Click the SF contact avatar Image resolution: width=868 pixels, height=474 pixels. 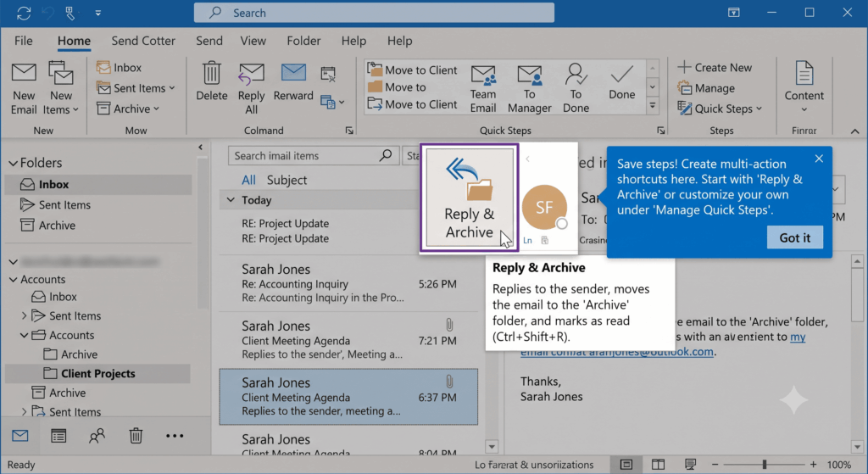(x=544, y=207)
